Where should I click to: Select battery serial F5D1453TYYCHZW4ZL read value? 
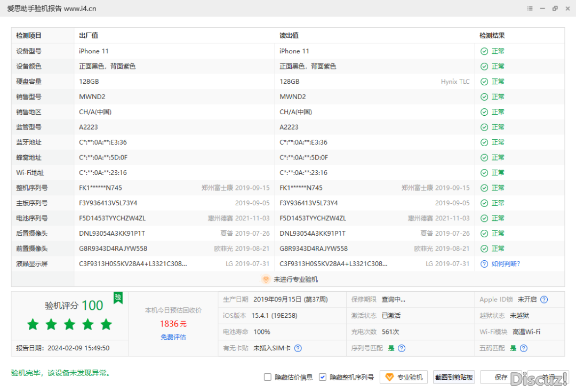(x=313, y=218)
